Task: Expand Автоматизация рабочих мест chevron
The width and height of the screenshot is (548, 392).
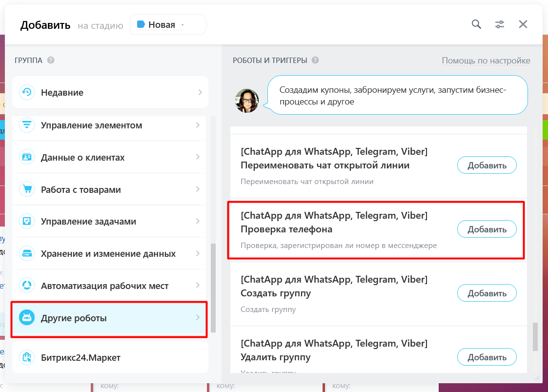Action: tap(198, 286)
